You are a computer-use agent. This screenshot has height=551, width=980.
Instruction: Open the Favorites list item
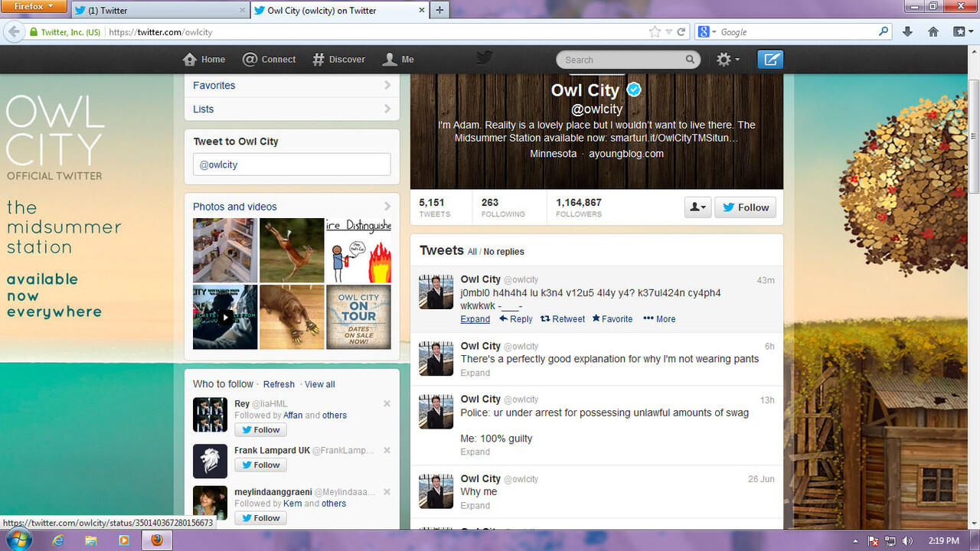[x=292, y=86]
